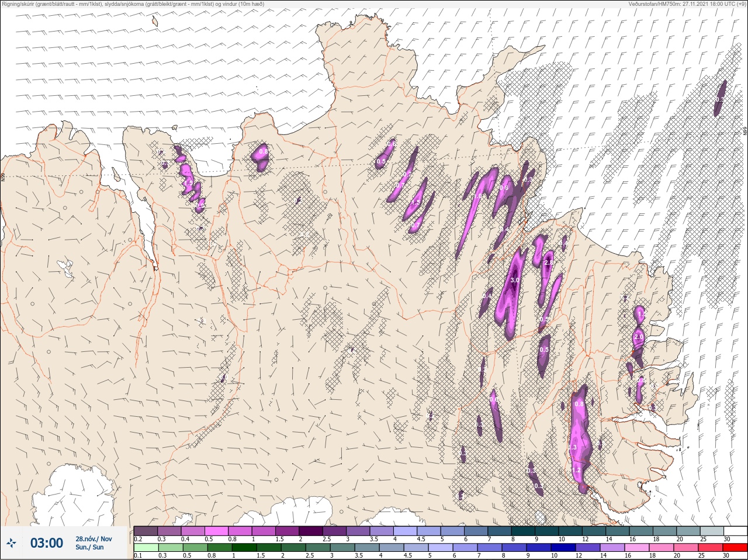This screenshot has height=560, width=748.
Task: Click the 28.nóv./ Nov date label
Action: (93, 539)
